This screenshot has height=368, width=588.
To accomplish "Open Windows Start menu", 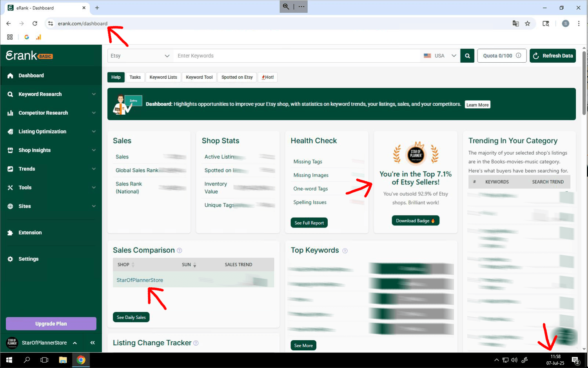I will [x=9, y=360].
